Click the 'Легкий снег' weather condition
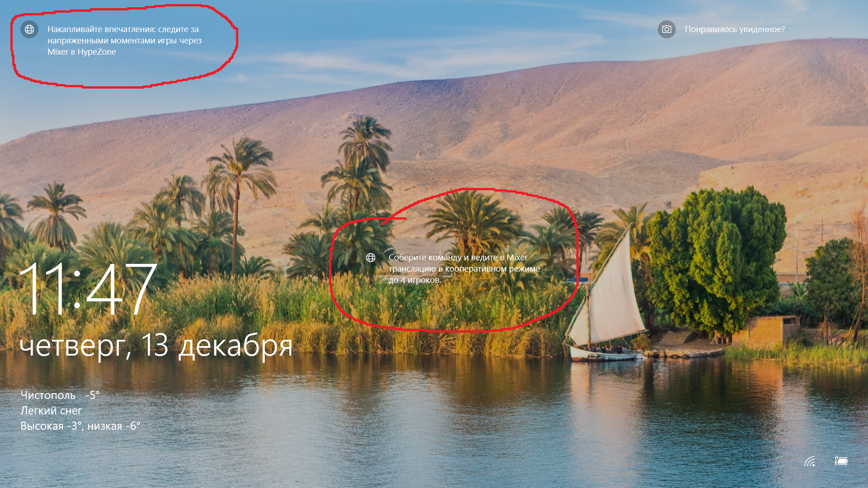 [x=51, y=411]
